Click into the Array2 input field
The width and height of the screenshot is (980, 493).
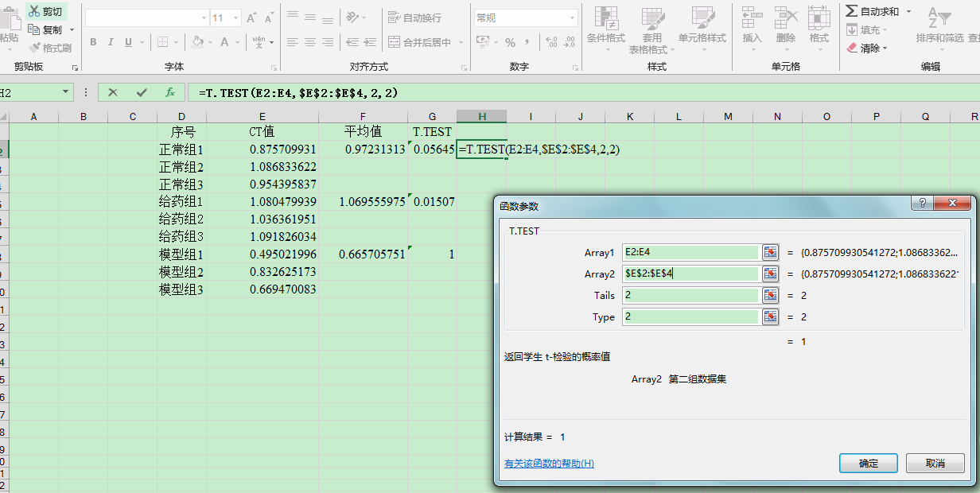coord(690,274)
